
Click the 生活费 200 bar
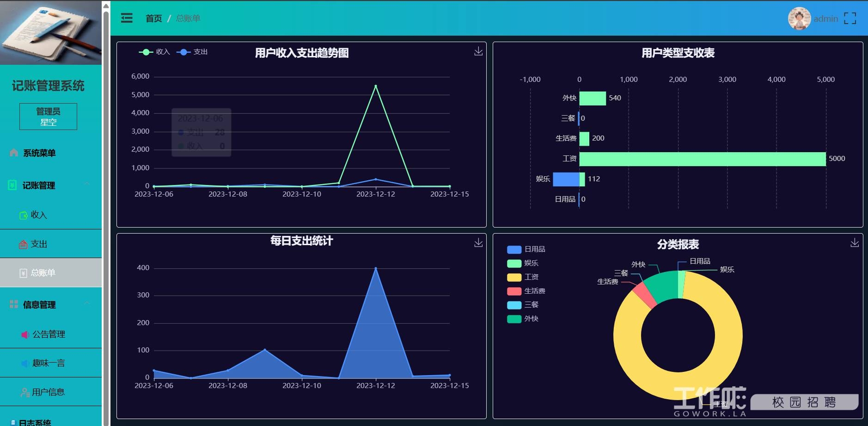[584, 138]
